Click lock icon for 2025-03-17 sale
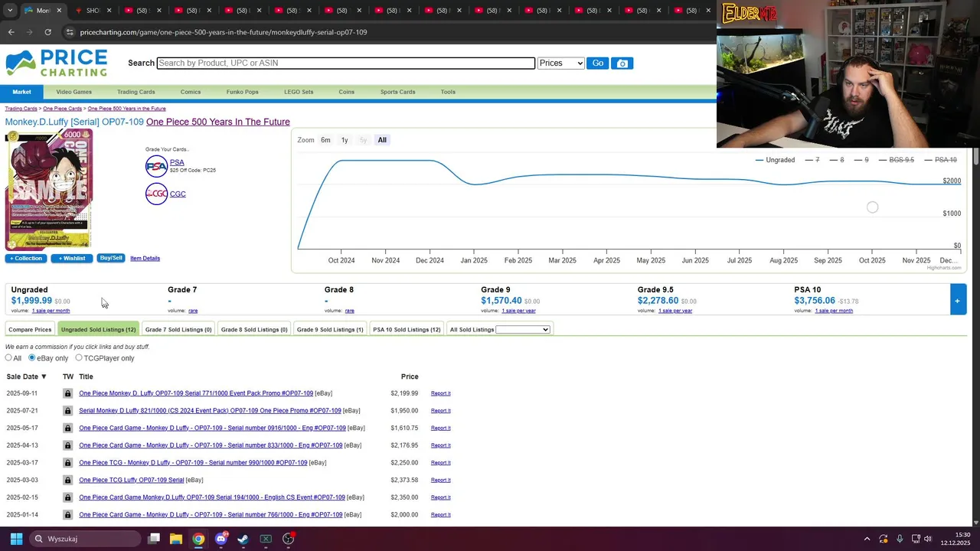This screenshot has width=980, height=551. (67, 463)
